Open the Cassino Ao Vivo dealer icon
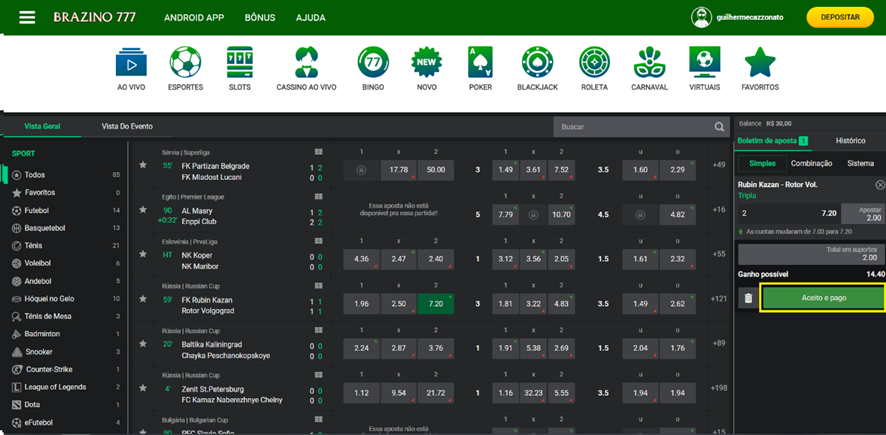This screenshot has height=435, width=886. [x=306, y=62]
